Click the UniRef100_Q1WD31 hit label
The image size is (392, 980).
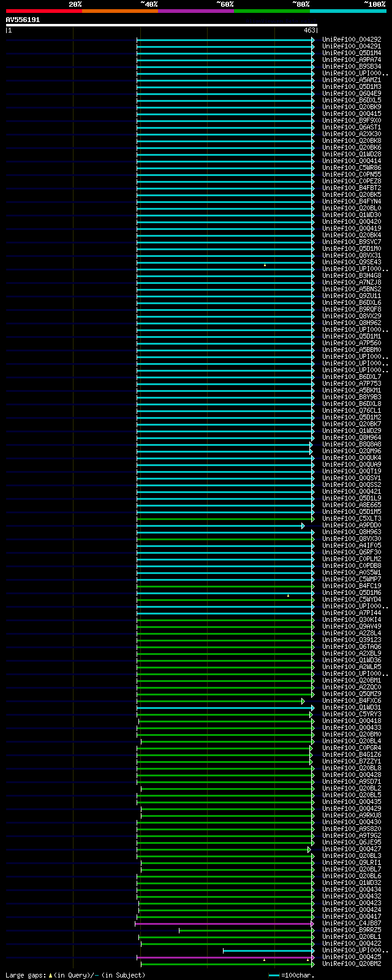point(352,708)
